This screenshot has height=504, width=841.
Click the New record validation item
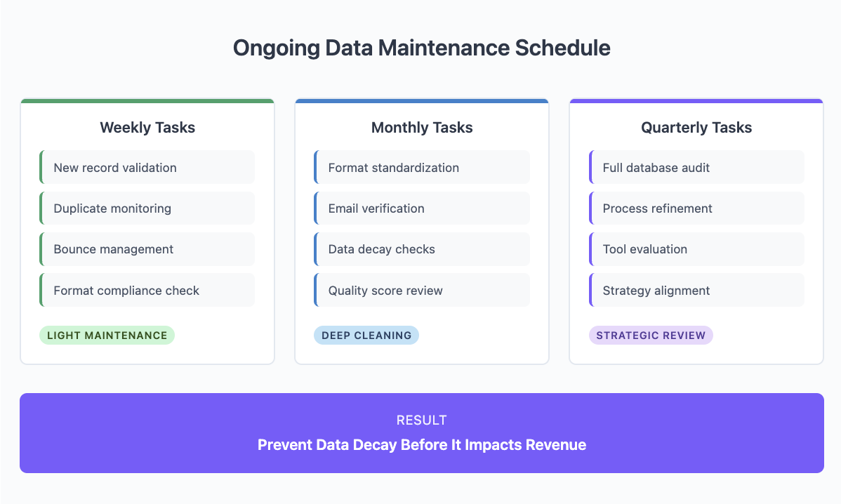[x=147, y=167]
